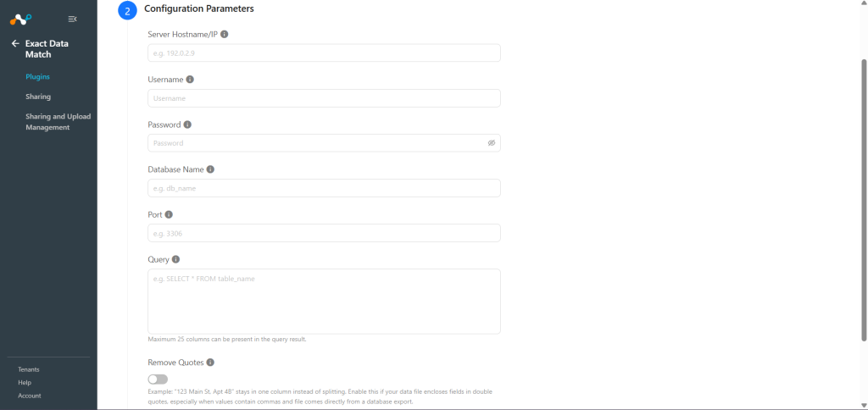
Task: Click the Query info icon
Action: [x=176, y=259]
